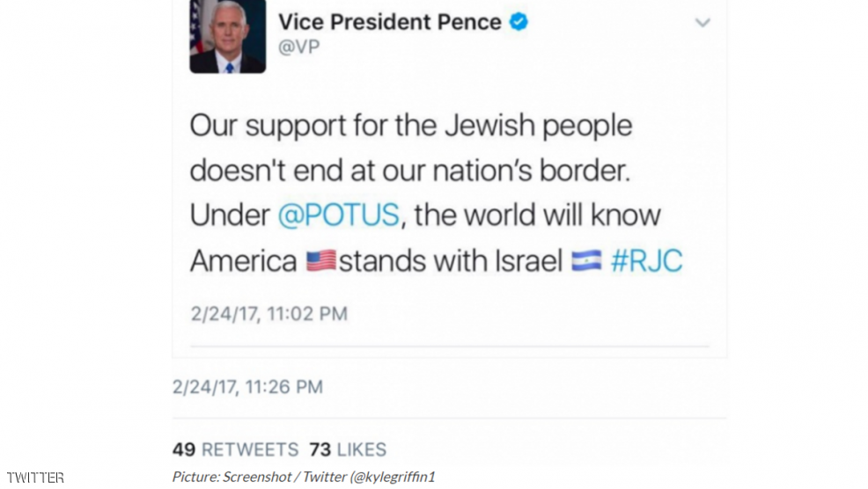Click the 11:02 PM tweet timestamp
Screen dimensions: 868x489
(x=269, y=314)
